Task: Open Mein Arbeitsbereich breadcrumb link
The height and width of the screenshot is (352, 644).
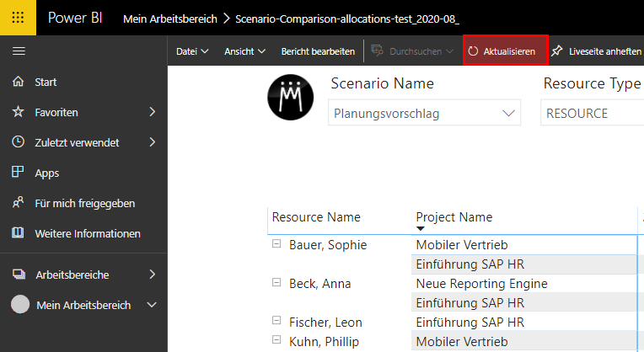Action: 170,19
